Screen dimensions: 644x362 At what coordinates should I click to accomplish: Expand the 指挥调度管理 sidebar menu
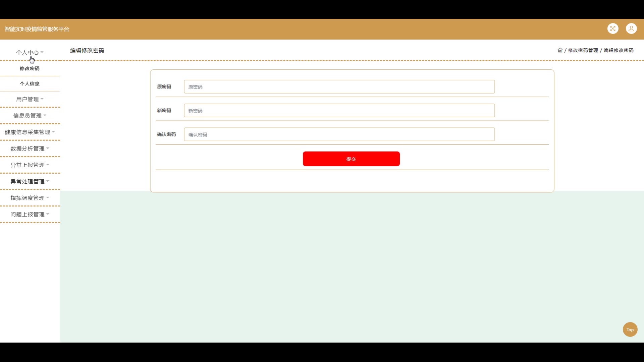coord(30,198)
